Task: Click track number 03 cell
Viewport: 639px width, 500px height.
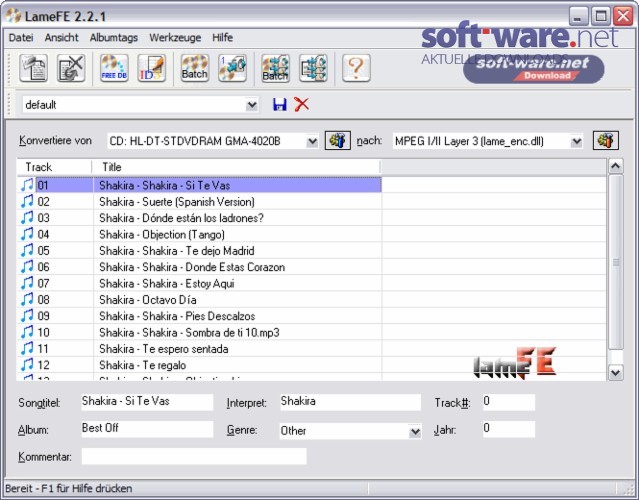Action: (x=44, y=218)
